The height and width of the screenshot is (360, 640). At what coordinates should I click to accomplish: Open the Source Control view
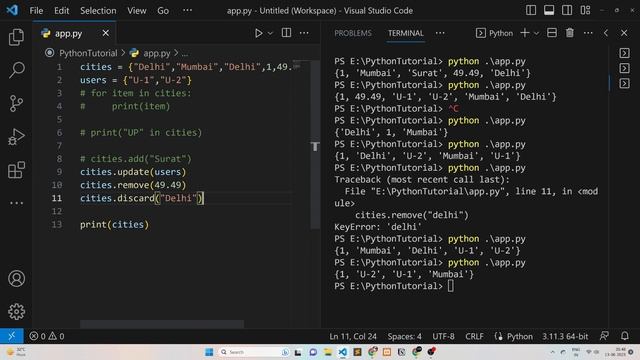(16, 103)
